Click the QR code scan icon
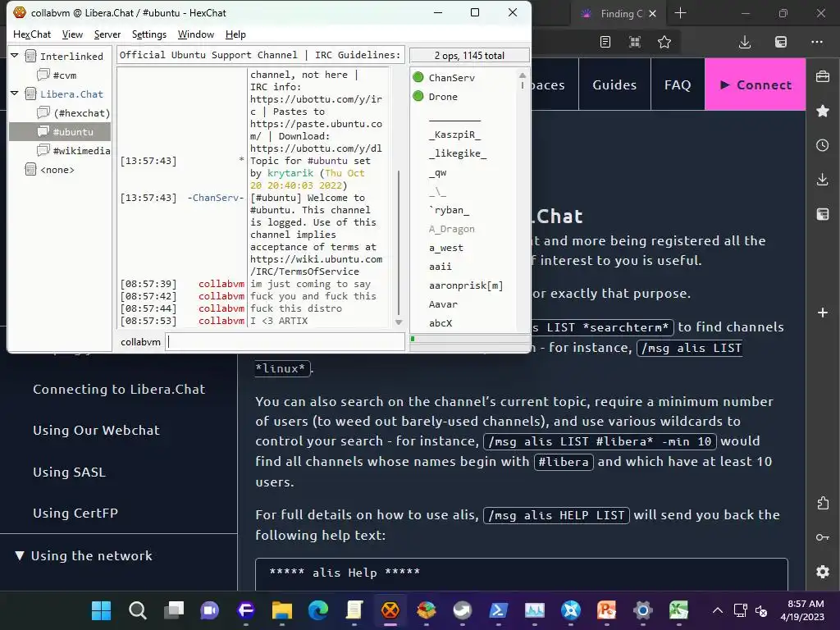840x630 pixels. (x=635, y=42)
